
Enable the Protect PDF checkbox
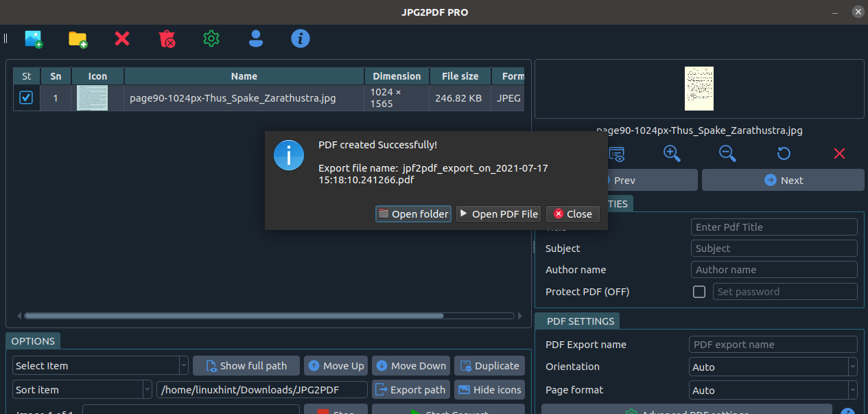(699, 292)
